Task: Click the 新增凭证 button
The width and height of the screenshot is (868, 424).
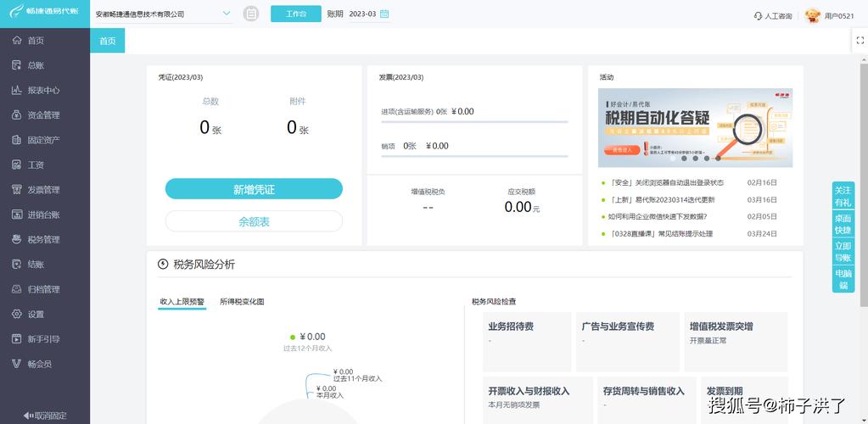Action: click(254, 189)
